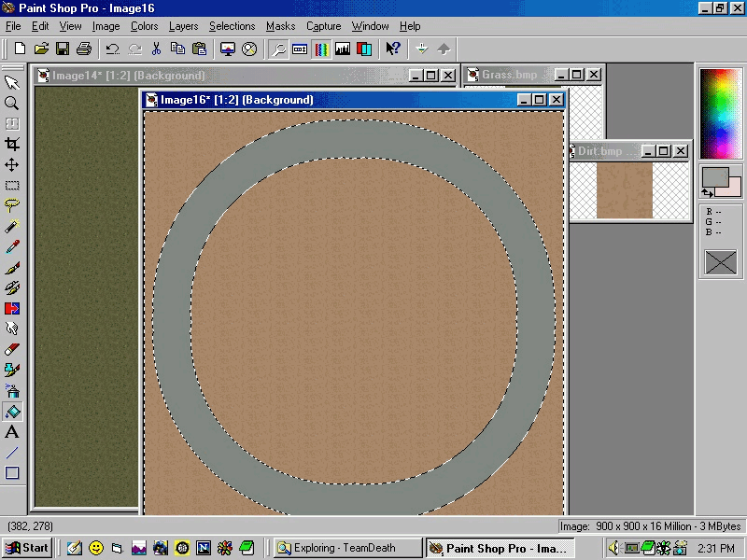Toggle the Tool Palette toolbar button
Image resolution: width=747 pixels, height=560 pixels.
point(279,49)
